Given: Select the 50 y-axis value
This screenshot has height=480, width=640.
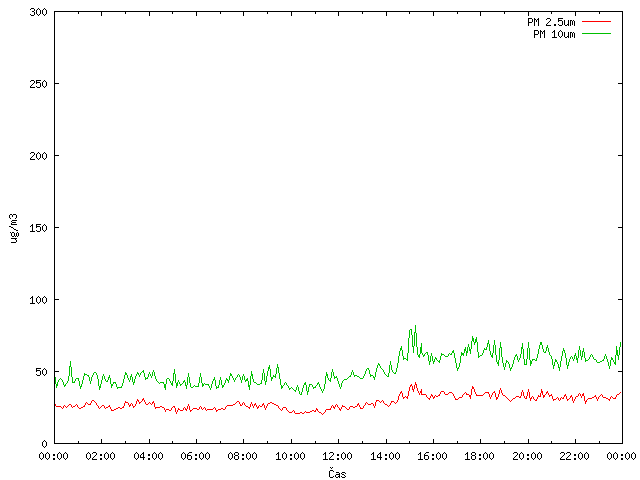Looking at the screenshot, I should coord(41,372).
